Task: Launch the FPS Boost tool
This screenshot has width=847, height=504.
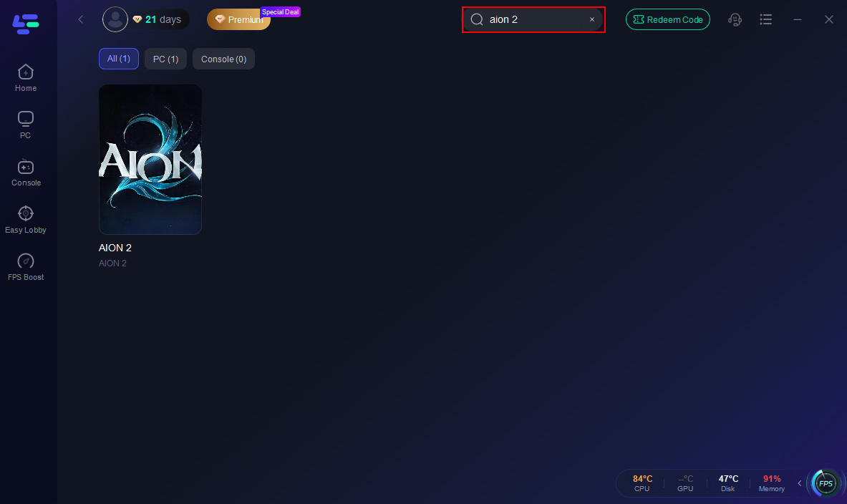Action: [26, 267]
